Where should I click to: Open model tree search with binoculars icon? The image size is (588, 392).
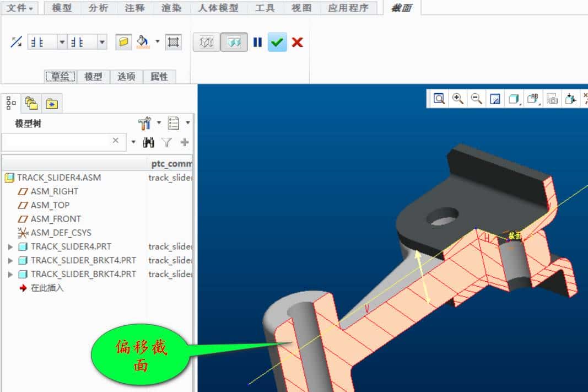(x=148, y=142)
